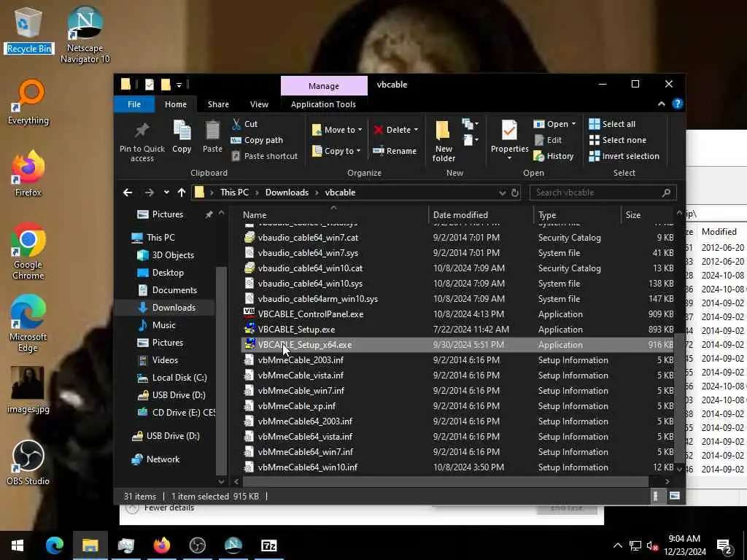
Task: Click the Edit command in the Open group
Action: [x=548, y=140]
